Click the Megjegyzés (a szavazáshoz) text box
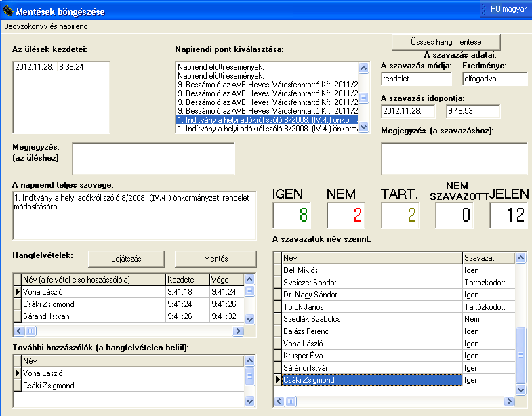 pyautogui.click(x=454, y=159)
